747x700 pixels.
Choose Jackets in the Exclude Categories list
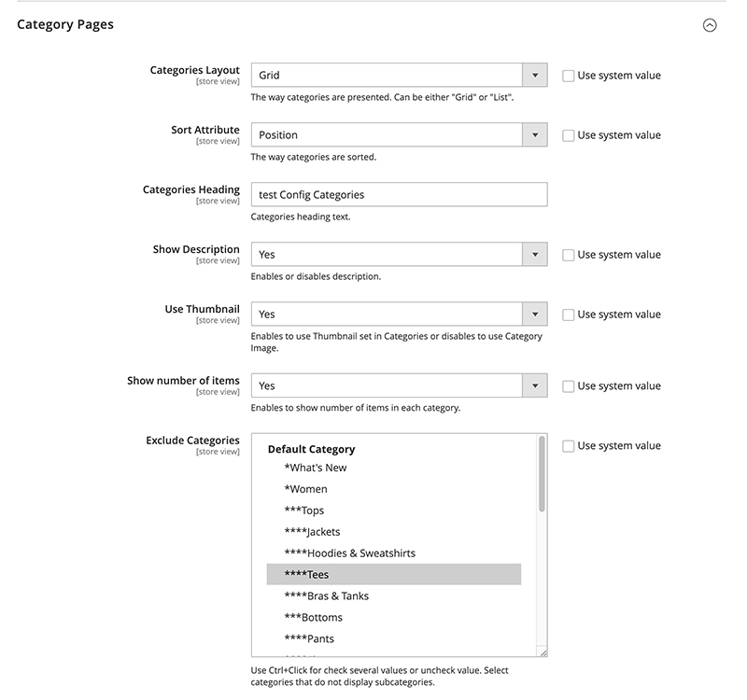click(312, 532)
